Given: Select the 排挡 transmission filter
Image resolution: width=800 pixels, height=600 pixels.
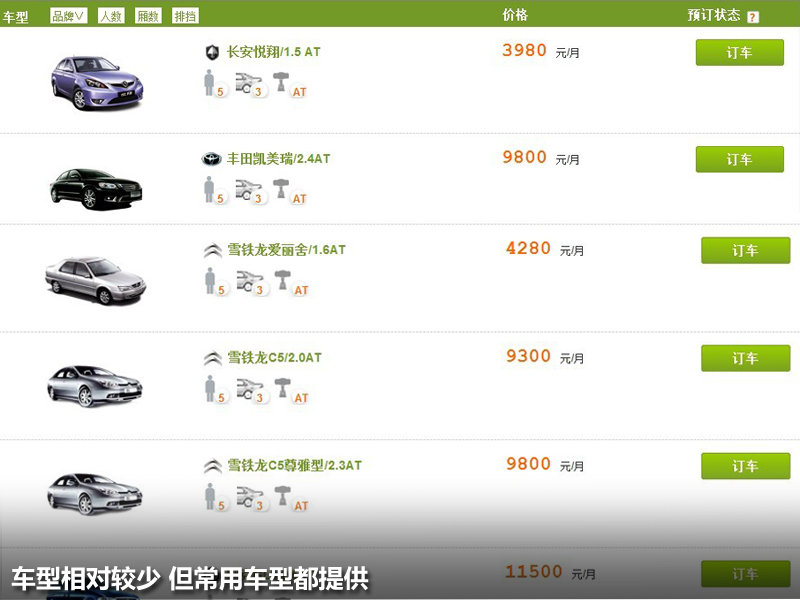Looking at the screenshot, I should [185, 16].
